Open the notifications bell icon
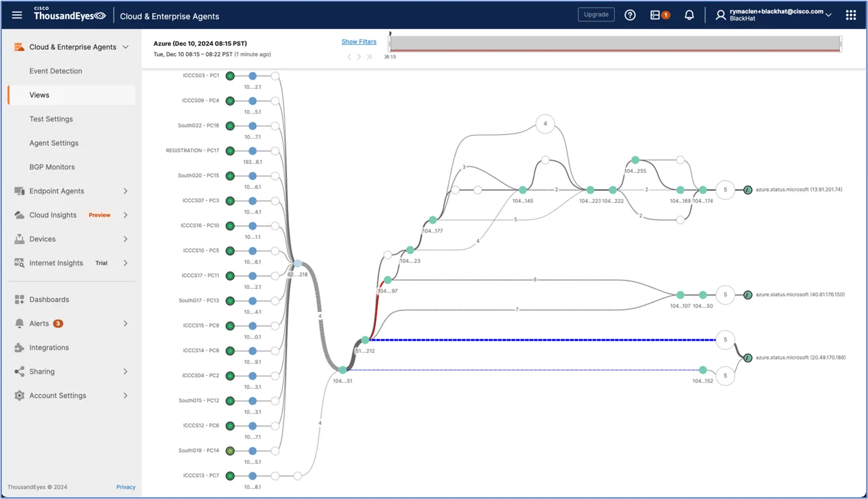The height and width of the screenshot is (499, 868). tap(689, 15)
